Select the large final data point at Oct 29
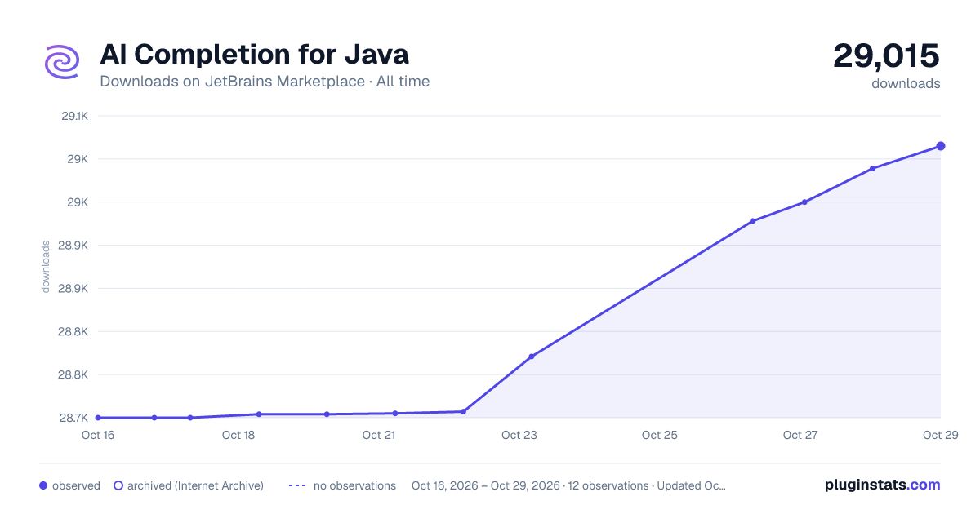The width and height of the screenshot is (980, 514). point(941,146)
